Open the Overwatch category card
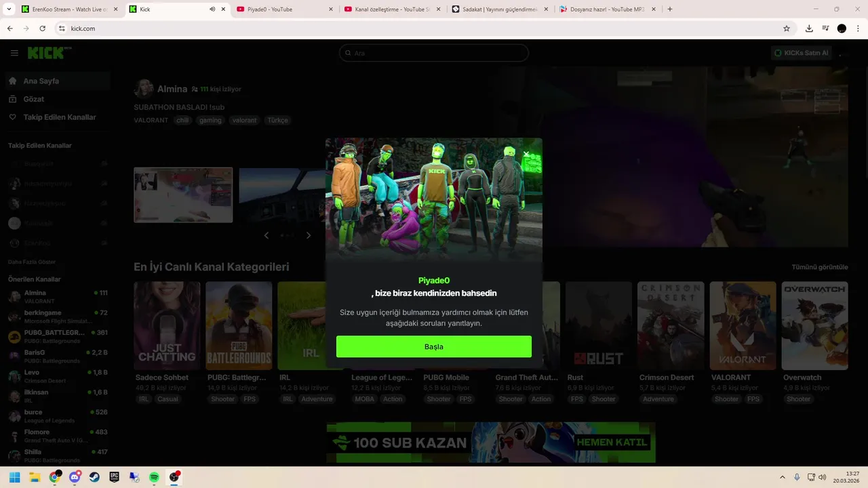The image size is (868, 488). 814,325
